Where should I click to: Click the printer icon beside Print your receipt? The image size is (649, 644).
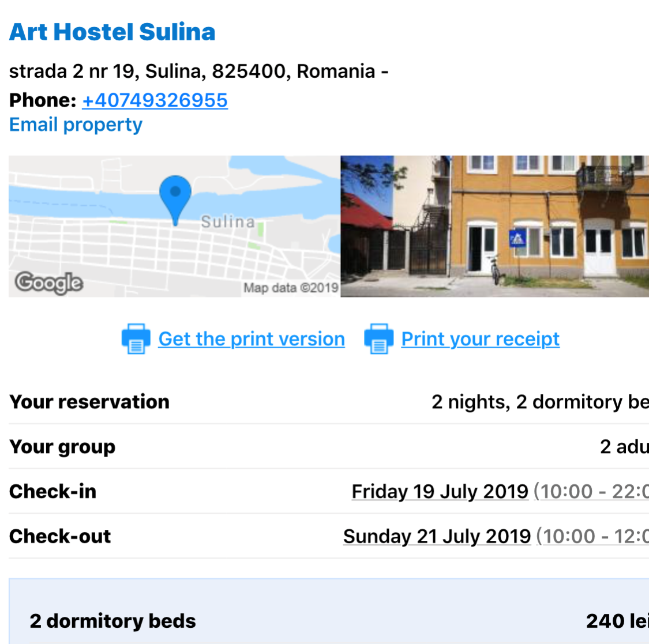(x=378, y=339)
